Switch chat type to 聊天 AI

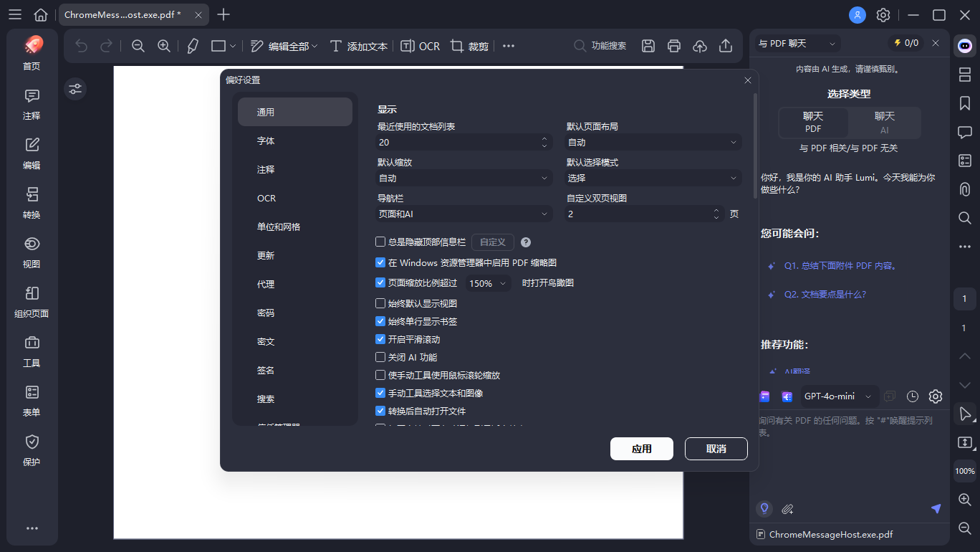(885, 123)
